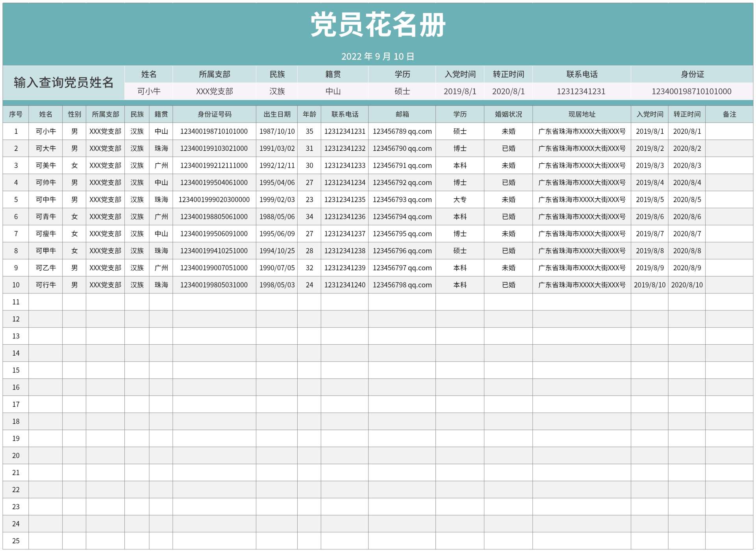The height and width of the screenshot is (552, 756).
Task: Select phone number 12312341240
Action: point(345,285)
